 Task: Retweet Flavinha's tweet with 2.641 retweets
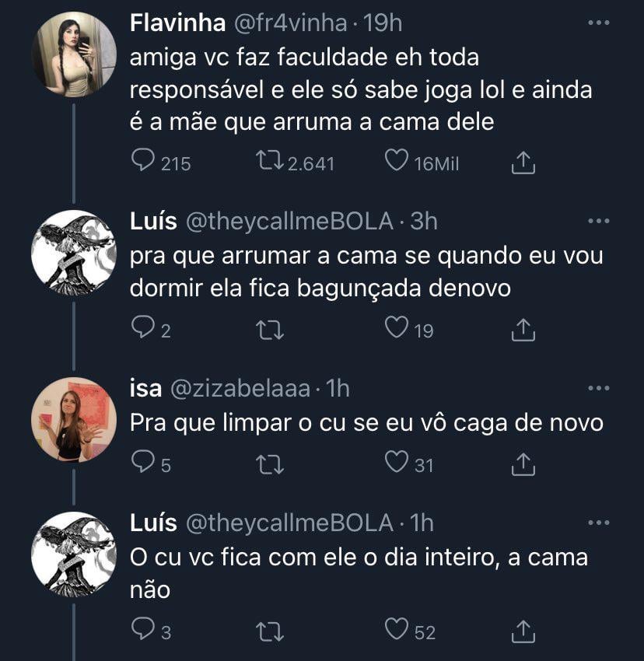click(x=269, y=161)
